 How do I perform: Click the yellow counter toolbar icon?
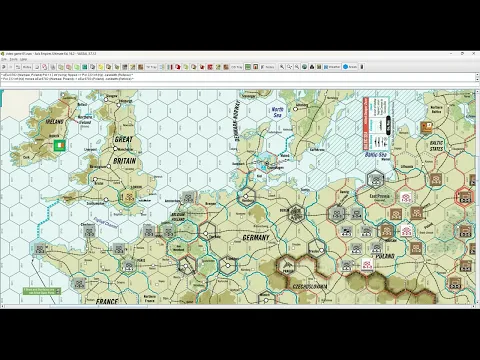tap(101, 67)
